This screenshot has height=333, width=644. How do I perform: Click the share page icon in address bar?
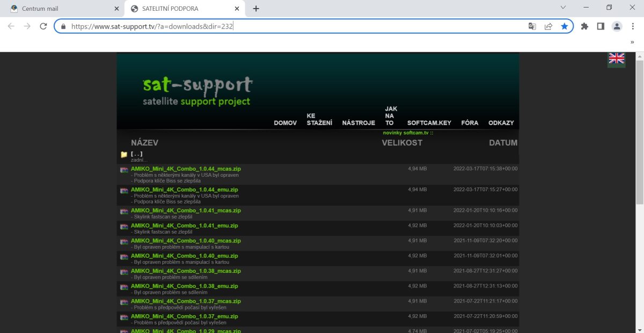pos(548,26)
